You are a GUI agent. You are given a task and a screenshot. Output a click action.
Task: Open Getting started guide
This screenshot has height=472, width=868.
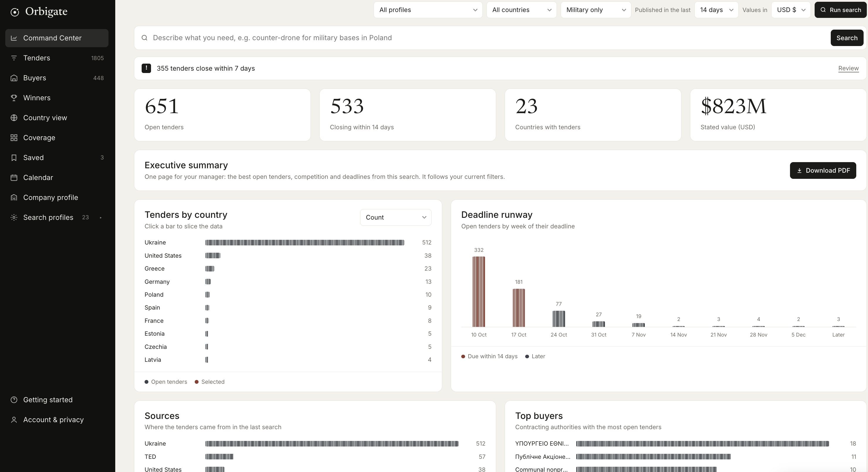pos(57,400)
